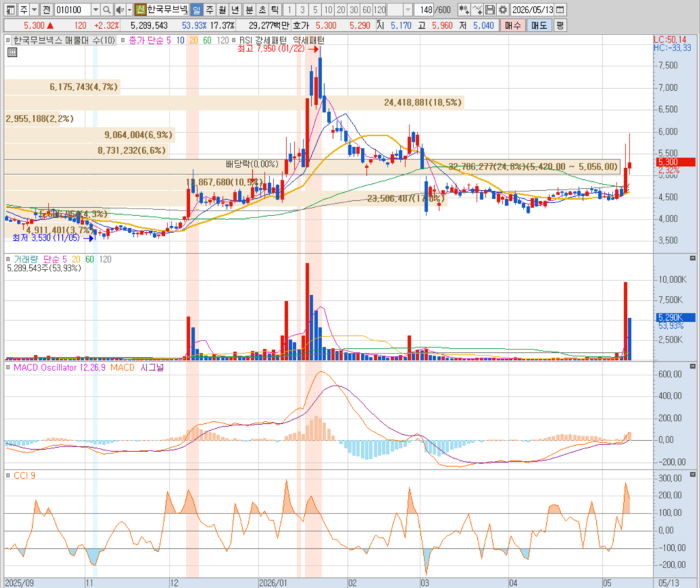Screen dimensions: 700x588
Task: Click square marker beside 한국무브넥스 매물대 legend
Action: [x=8, y=40]
